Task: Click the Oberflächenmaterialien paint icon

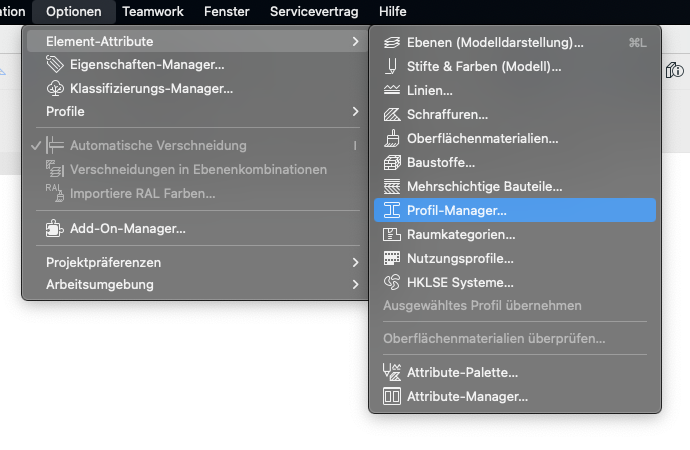Action: [391, 139]
